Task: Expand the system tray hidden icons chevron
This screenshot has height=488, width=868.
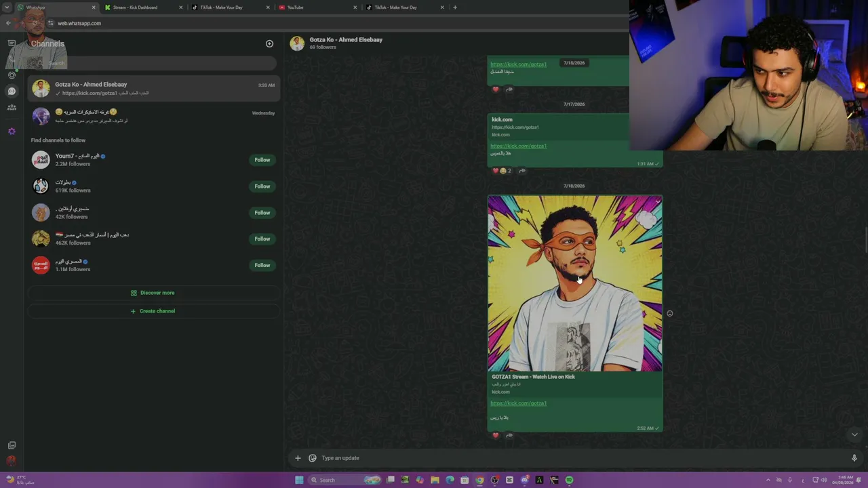Action: pyautogui.click(x=768, y=480)
